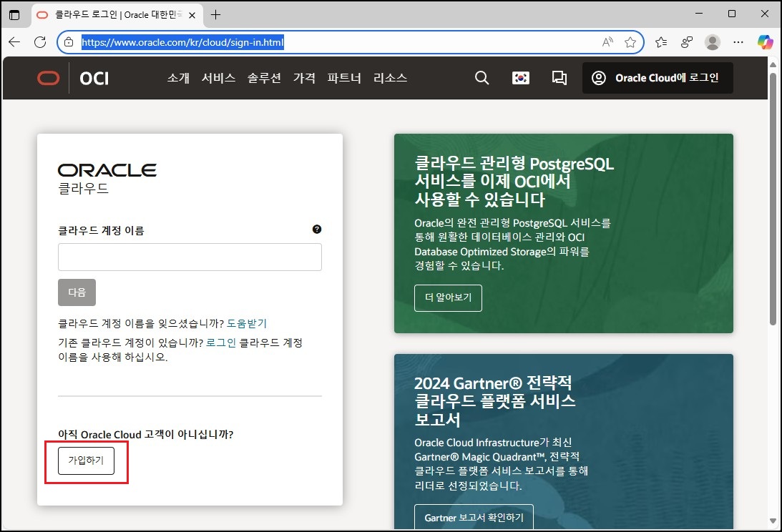Screen dimensions: 782x532
Task: Select the Korean flag country icon
Action: pos(521,78)
